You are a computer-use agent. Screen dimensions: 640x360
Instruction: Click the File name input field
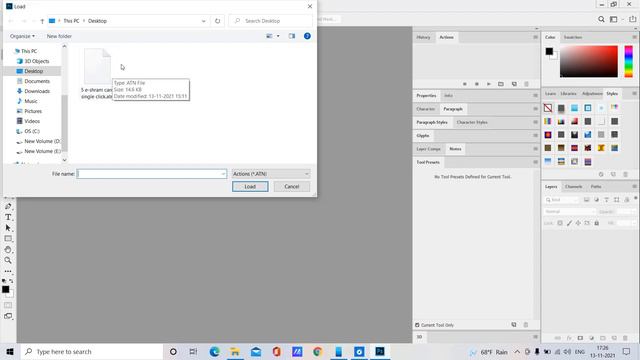(151, 174)
